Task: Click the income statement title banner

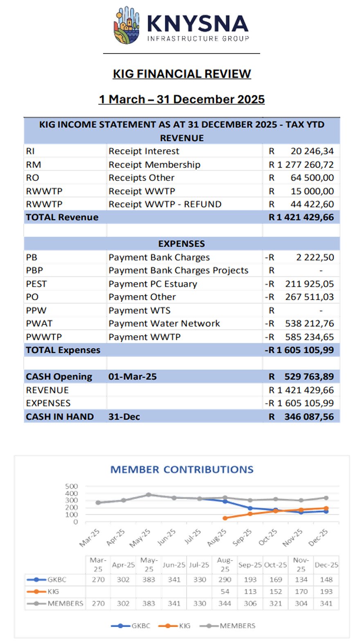Action: point(182,131)
